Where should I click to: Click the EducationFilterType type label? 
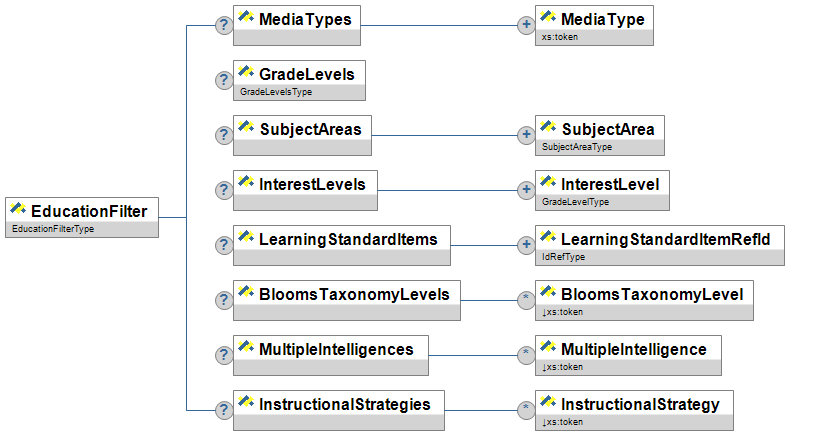(53, 229)
